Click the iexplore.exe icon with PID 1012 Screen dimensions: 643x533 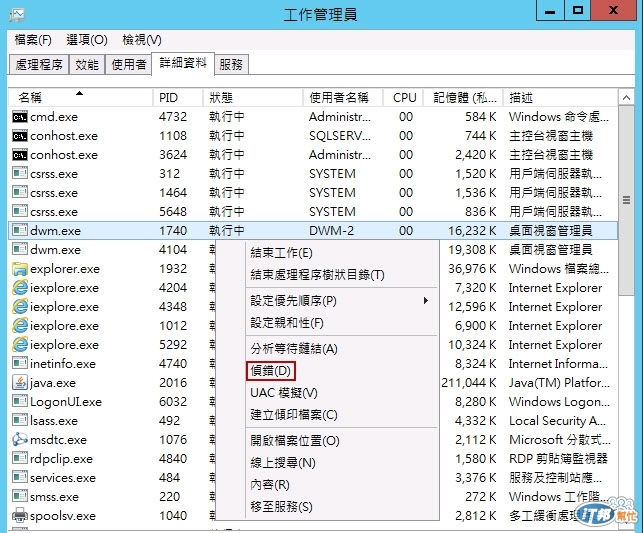20,326
